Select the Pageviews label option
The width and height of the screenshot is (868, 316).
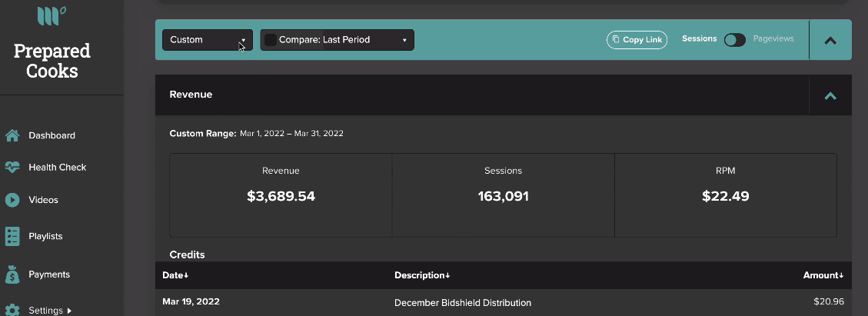pos(773,38)
